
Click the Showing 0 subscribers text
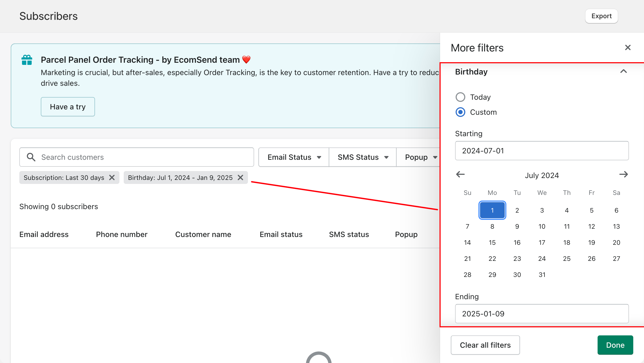tap(59, 206)
